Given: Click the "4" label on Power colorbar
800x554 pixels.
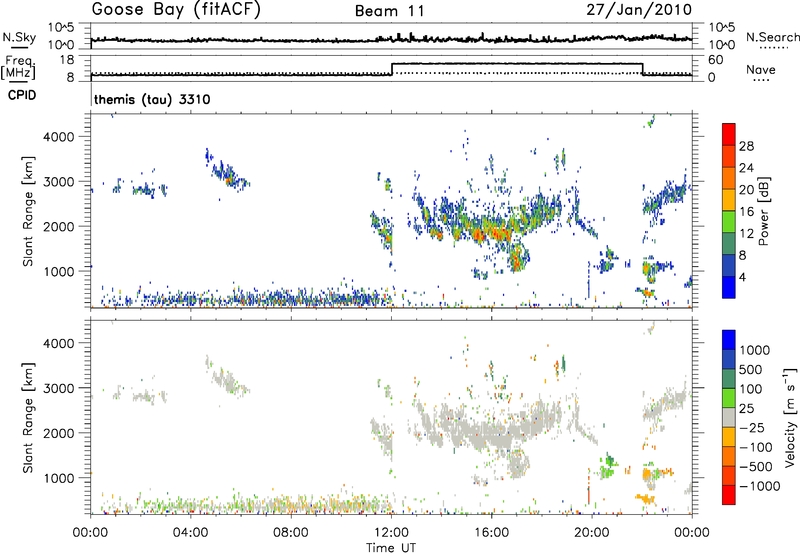Looking at the screenshot, I should 743,278.
